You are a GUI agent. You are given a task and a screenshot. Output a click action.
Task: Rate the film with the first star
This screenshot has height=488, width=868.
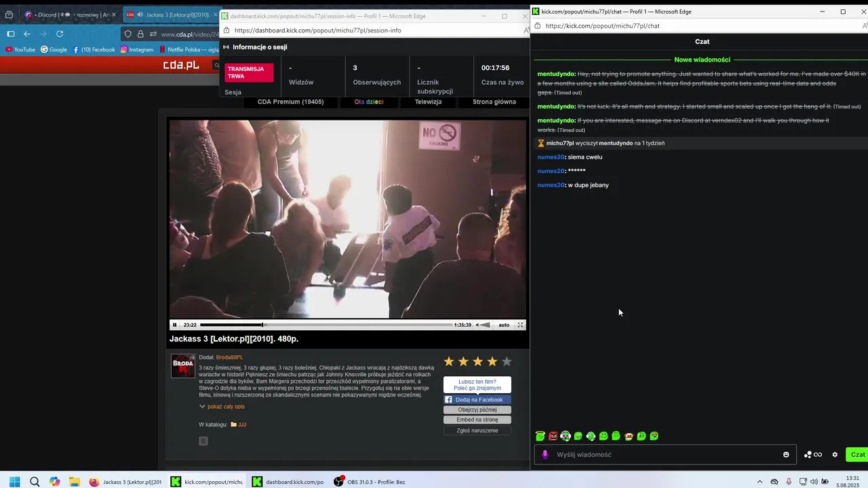(x=449, y=361)
